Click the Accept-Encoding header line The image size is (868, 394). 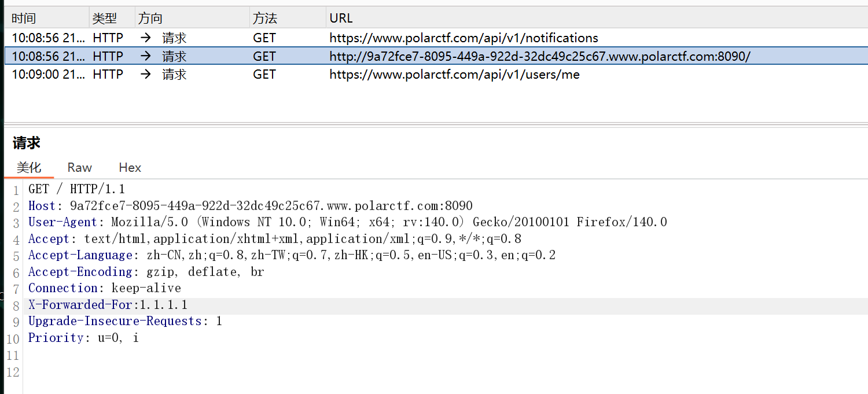(x=146, y=272)
